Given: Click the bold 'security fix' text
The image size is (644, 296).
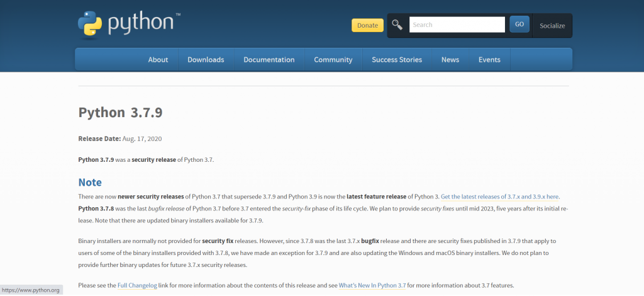Looking at the screenshot, I should (218, 241).
